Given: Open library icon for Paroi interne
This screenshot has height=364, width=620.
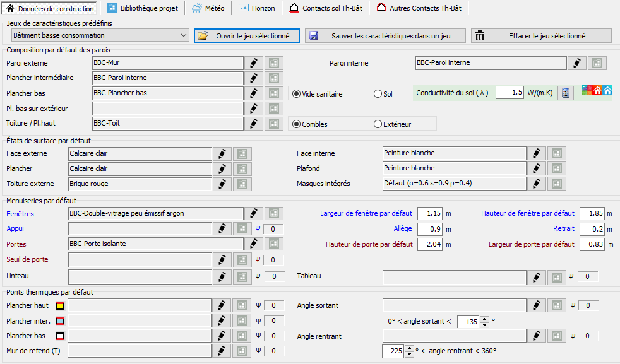Looking at the screenshot, I should 597,63.
